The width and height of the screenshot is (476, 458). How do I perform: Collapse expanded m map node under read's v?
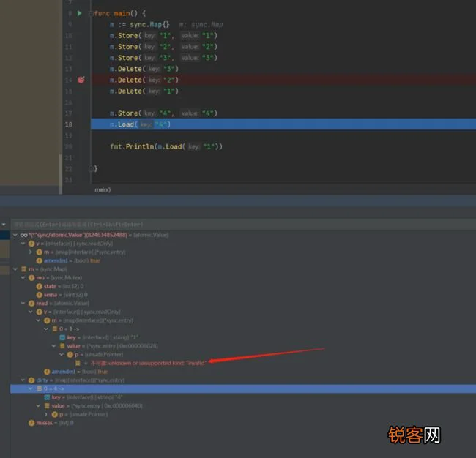pyautogui.click(x=38, y=320)
